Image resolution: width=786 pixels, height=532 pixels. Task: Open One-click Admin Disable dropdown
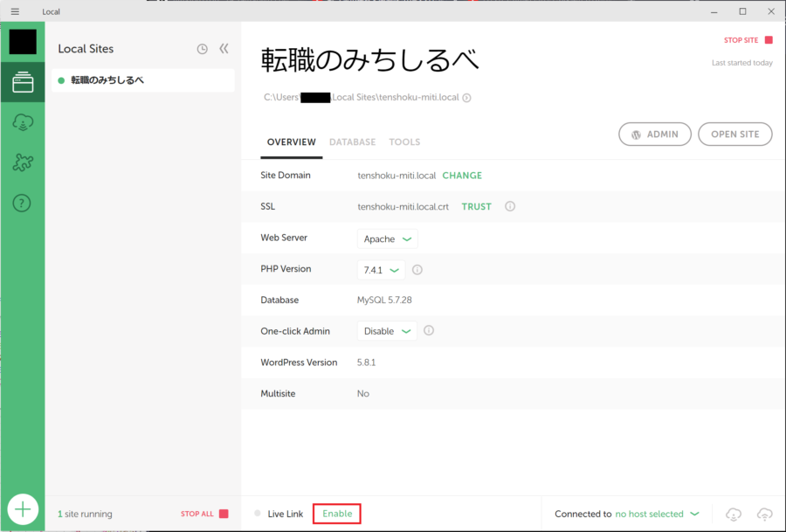coord(387,331)
